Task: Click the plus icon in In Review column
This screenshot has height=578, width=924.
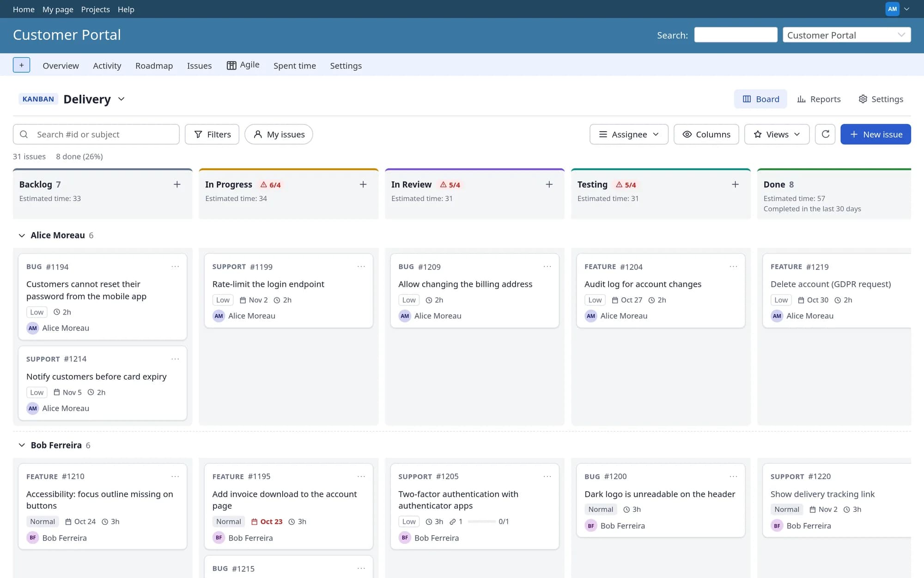Action: pyautogui.click(x=549, y=184)
